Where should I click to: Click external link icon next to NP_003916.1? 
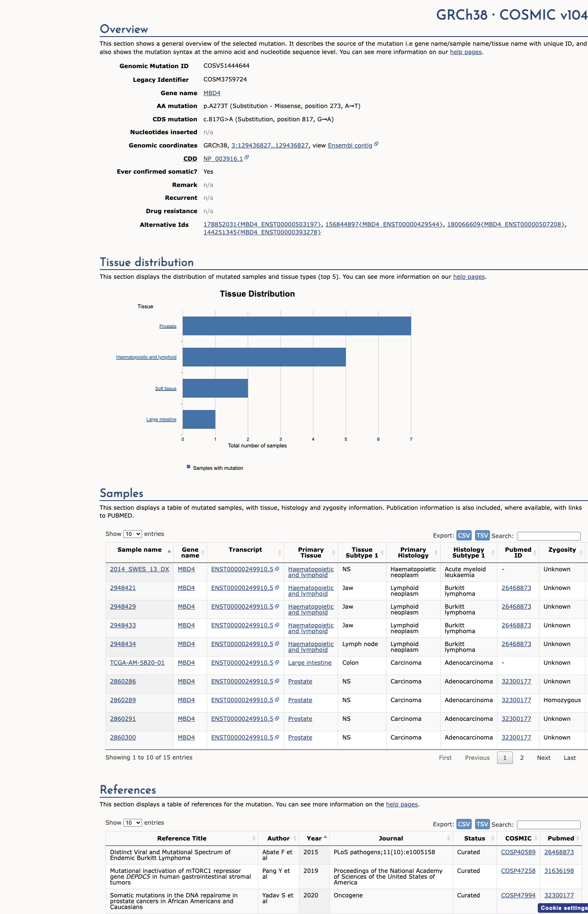coord(247,157)
